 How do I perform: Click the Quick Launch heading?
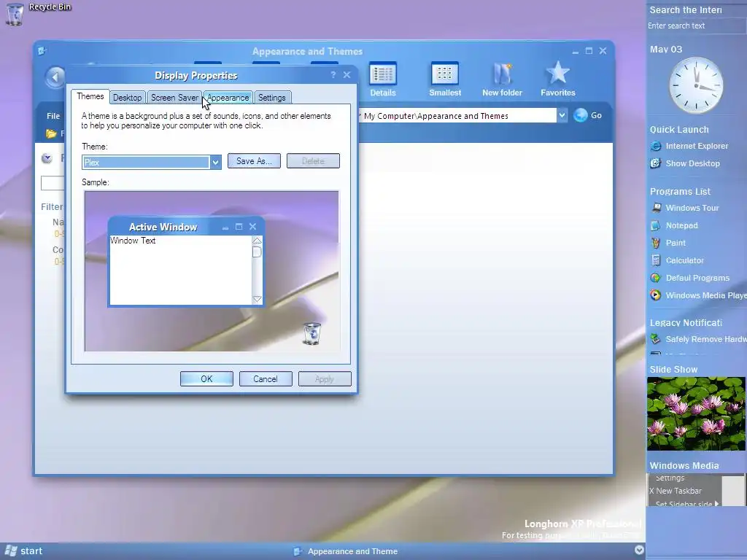pyautogui.click(x=679, y=130)
